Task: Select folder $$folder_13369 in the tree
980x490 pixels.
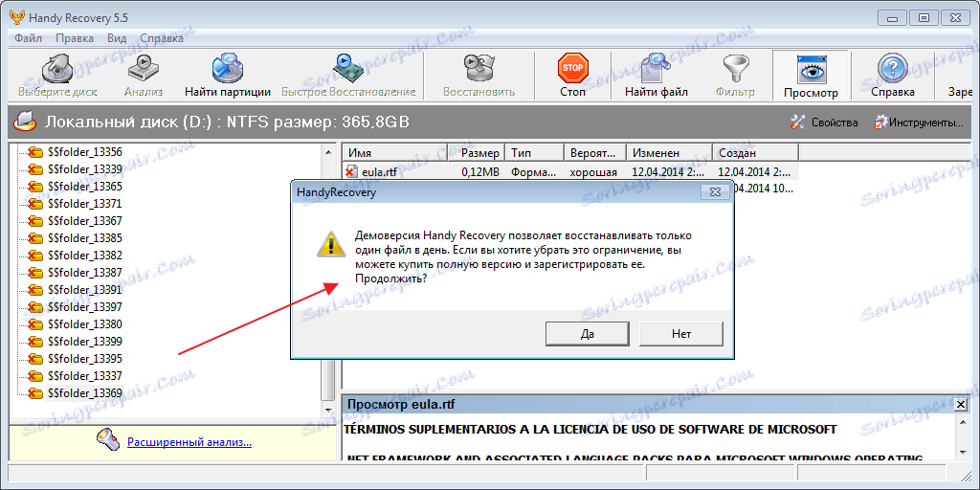Action: click(x=84, y=393)
